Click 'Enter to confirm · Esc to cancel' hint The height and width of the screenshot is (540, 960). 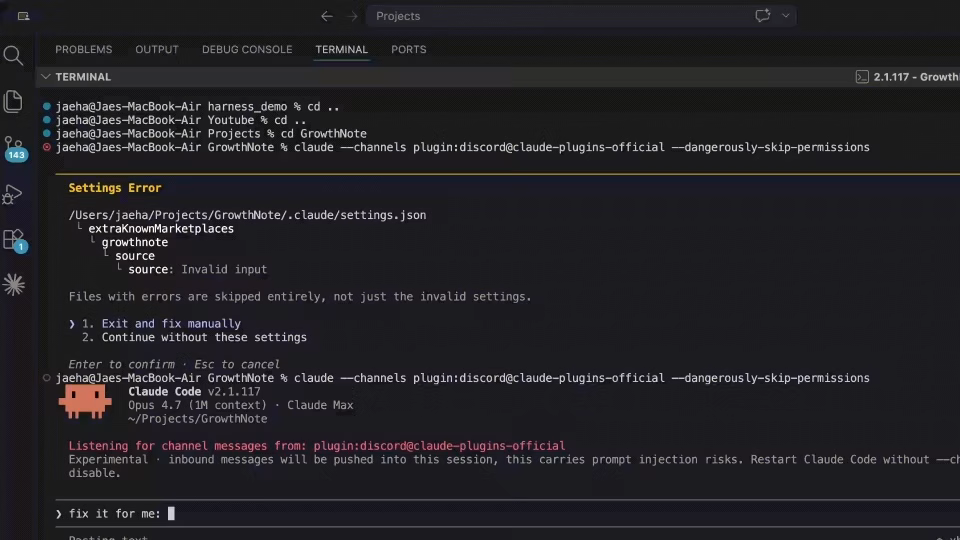tap(174, 364)
